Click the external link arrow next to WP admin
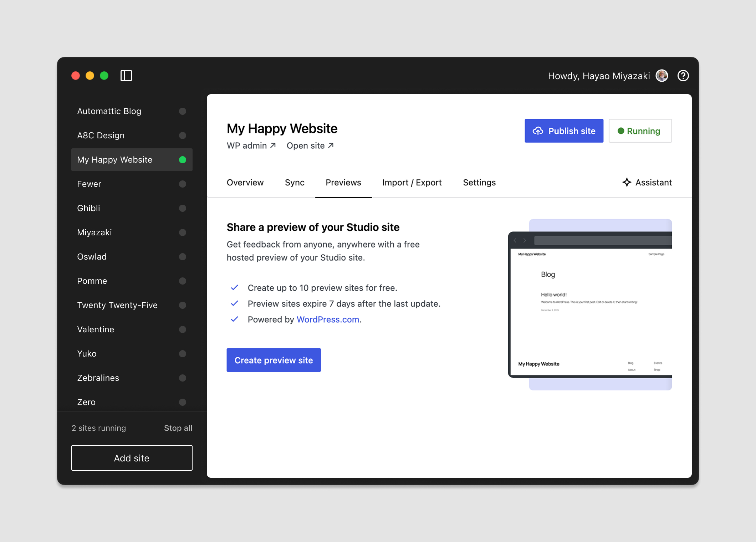This screenshot has height=542, width=756. [272, 145]
